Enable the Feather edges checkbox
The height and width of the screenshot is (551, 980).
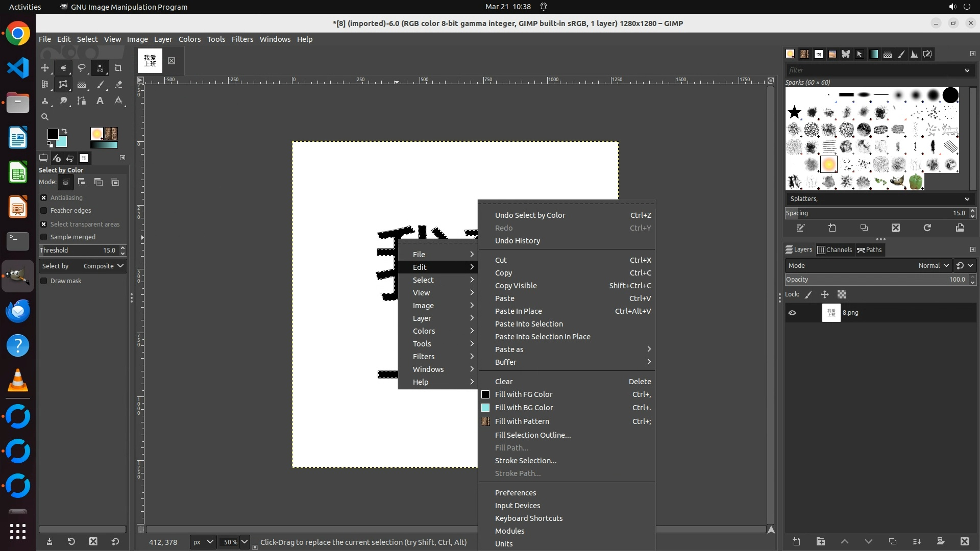44,211
